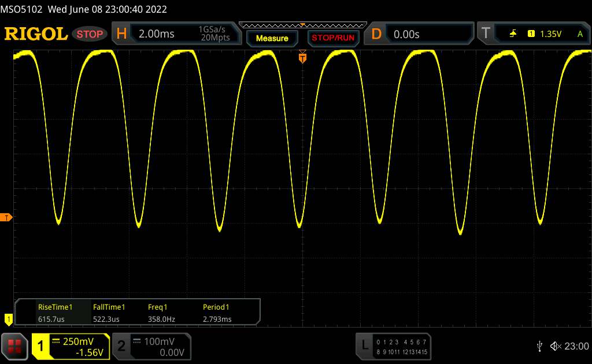This screenshot has height=364, width=592.
Task: Click the RIGOL logo
Action: 36,34
